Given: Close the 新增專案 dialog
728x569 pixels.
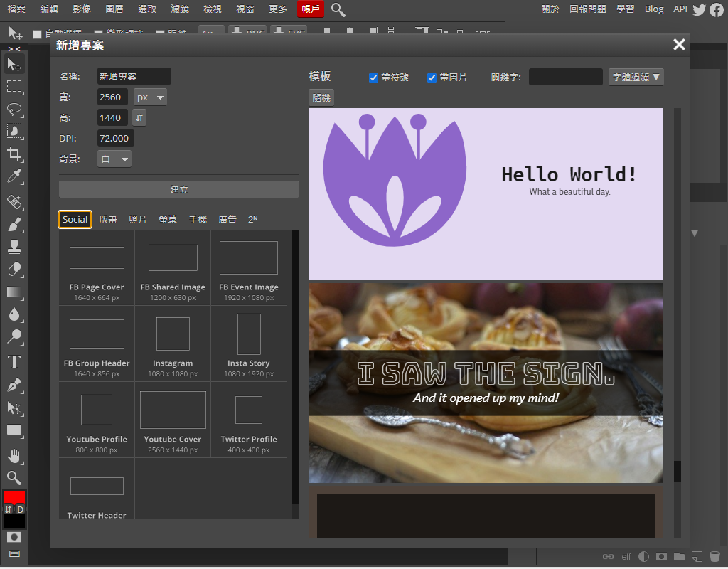Looking at the screenshot, I should pos(679,45).
